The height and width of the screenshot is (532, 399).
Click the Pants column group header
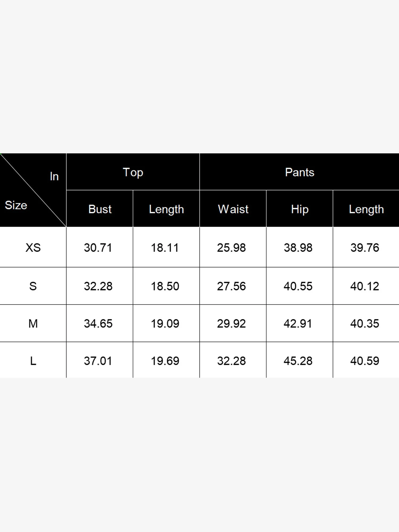click(300, 172)
